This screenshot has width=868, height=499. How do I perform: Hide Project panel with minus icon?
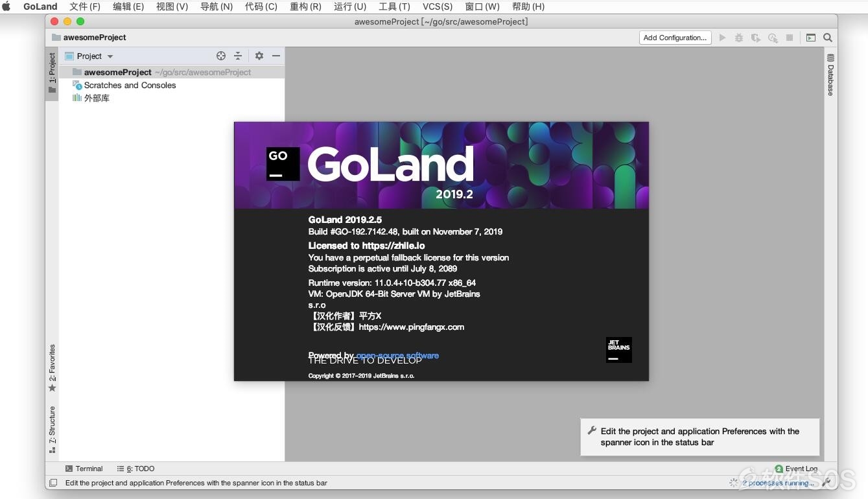click(x=276, y=56)
